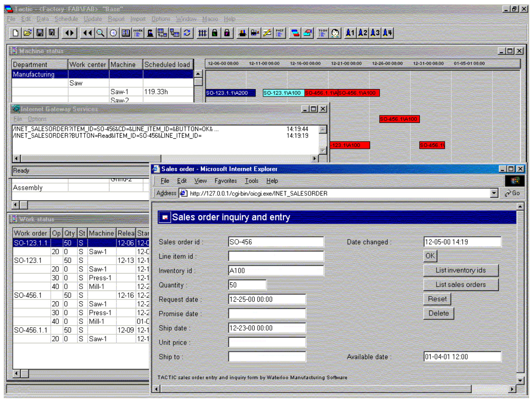Click the double left arrow rewind icon
The image size is (532, 401).
(88, 33)
